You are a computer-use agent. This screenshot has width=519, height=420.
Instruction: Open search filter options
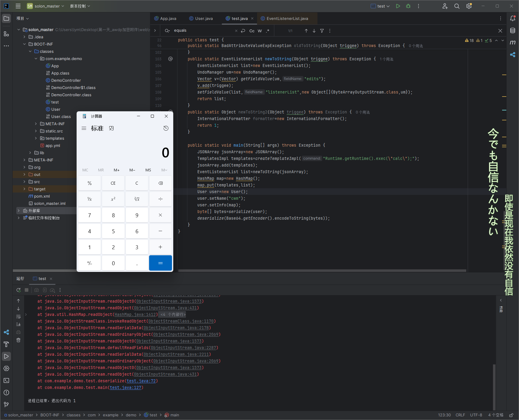[x=322, y=31]
